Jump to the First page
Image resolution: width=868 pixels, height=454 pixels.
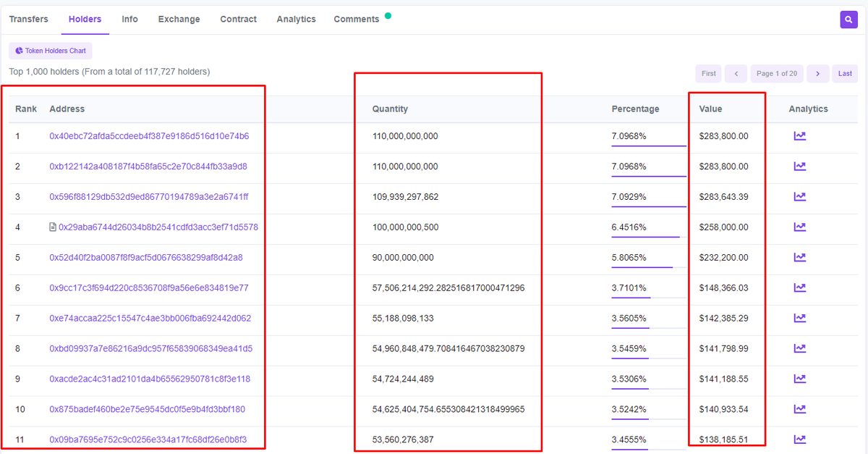(x=709, y=74)
